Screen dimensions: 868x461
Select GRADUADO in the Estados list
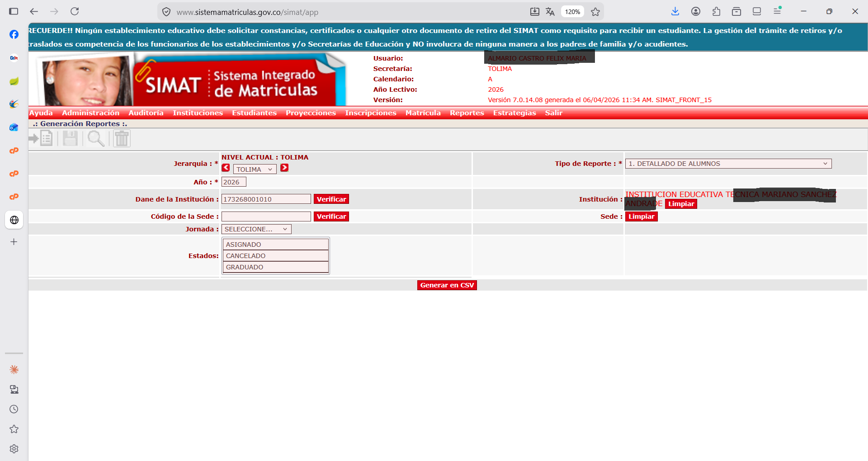(276, 267)
